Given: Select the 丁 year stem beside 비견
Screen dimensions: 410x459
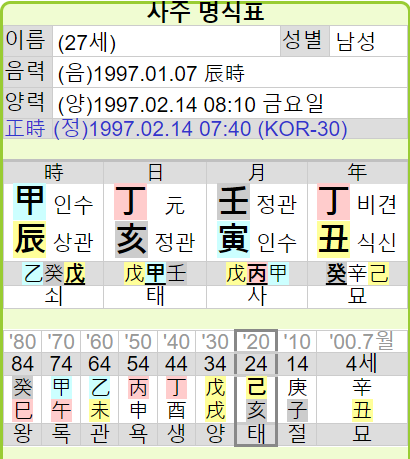Looking at the screenshot, I should (x=333, y=201).
